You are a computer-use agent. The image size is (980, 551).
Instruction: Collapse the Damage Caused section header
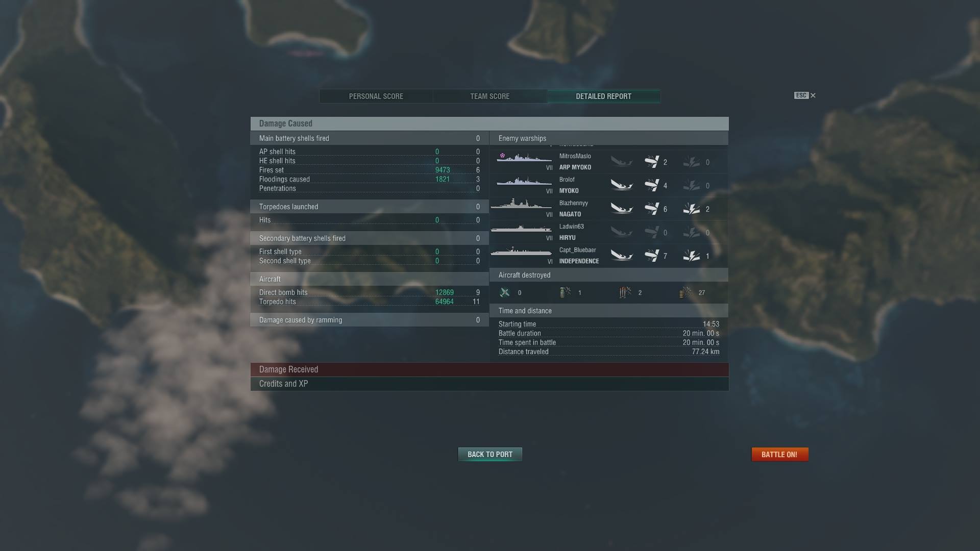pos(489,123)
